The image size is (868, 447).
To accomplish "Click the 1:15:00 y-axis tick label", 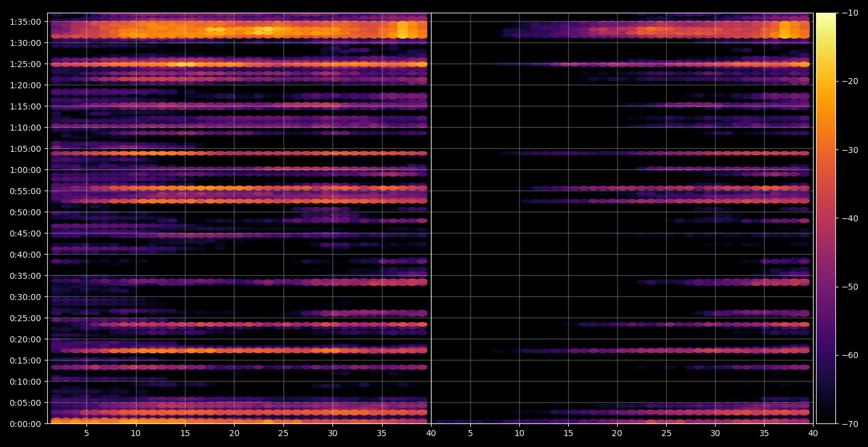I will click(25, 106).
